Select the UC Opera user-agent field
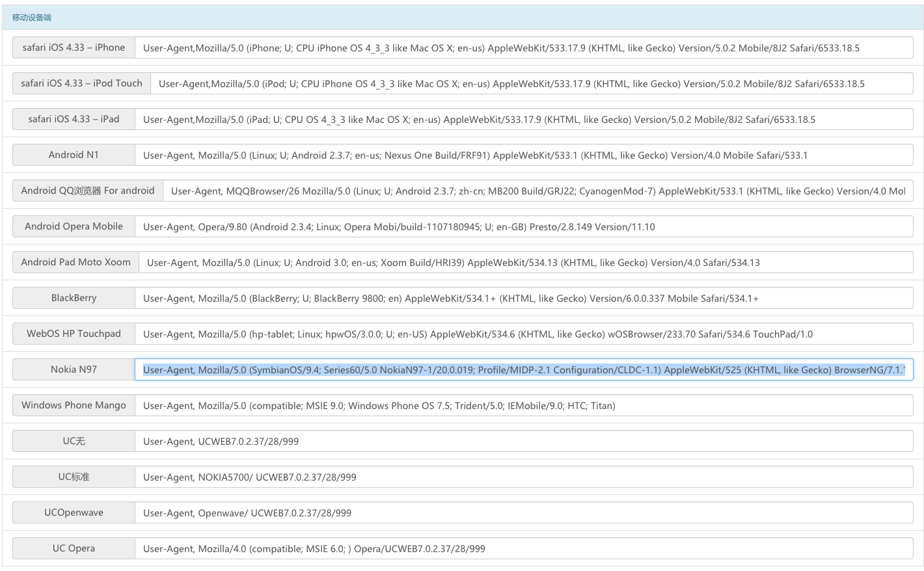Viewport: 924px width, 571px height. [523, 548]
